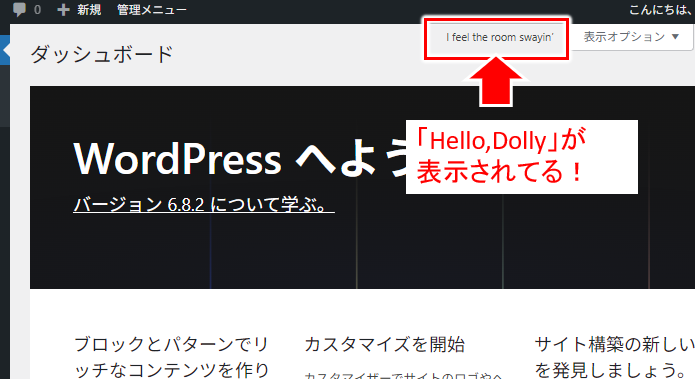Click the 表示オプション arrow triangle
Screen dimensions: 695x379
[x=675, y=37]
